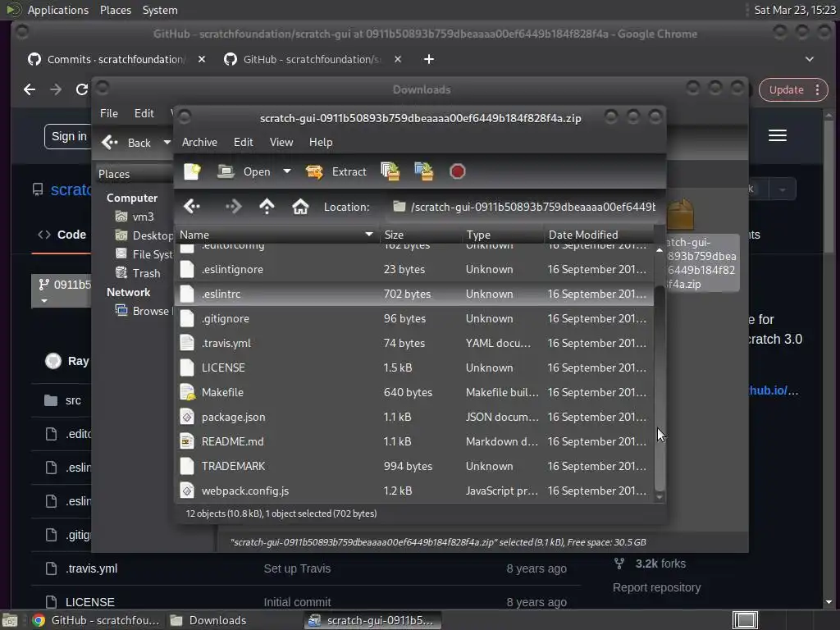
Task: Click the archive list vertical scrollbar
Action: click(660, 388)
